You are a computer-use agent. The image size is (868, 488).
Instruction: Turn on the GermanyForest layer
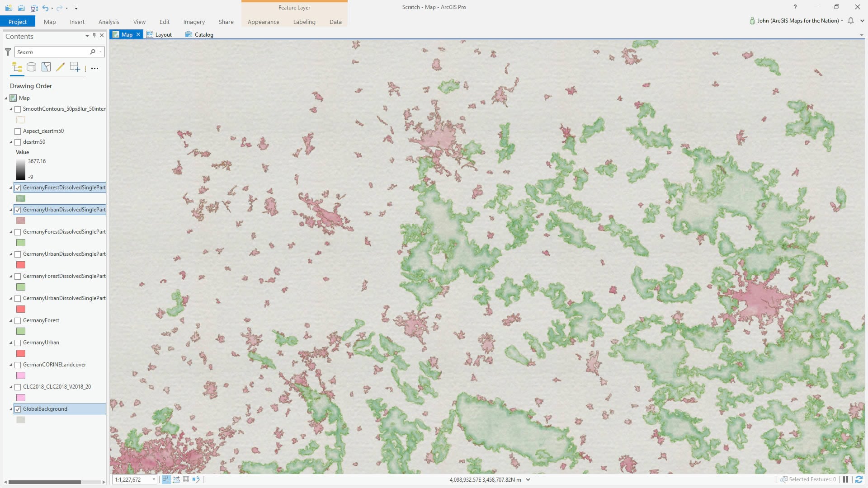18,321
